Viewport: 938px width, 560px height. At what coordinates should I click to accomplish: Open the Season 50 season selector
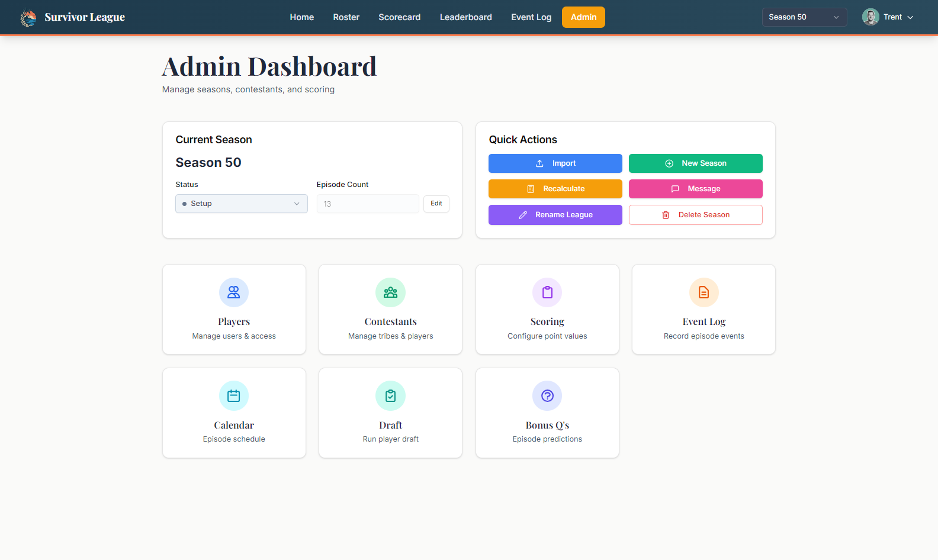(804, 17)
